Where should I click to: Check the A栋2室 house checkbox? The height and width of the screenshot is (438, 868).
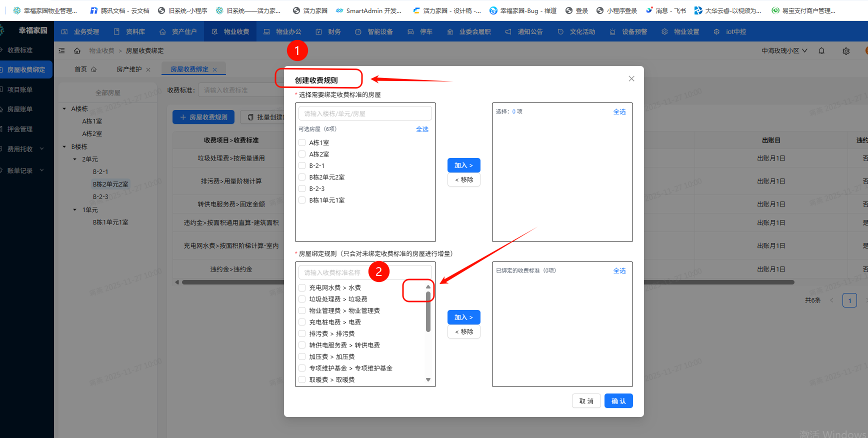302,154
